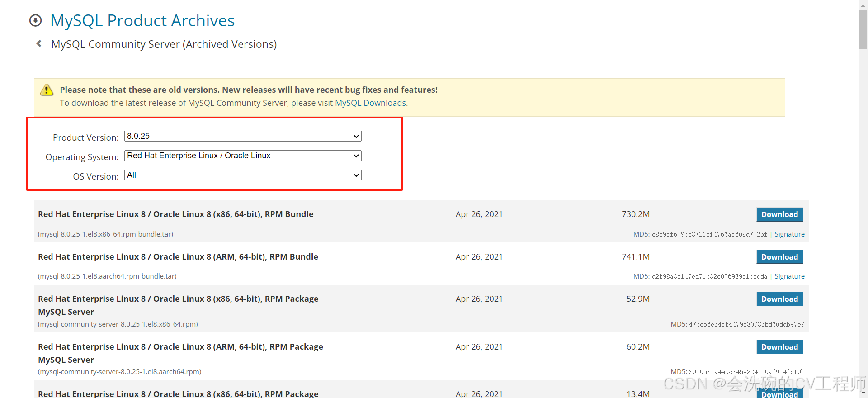Download the ARM 64-bit RPM Bundle
Viewport: 868px width, 398px height.
pos(780,257)
